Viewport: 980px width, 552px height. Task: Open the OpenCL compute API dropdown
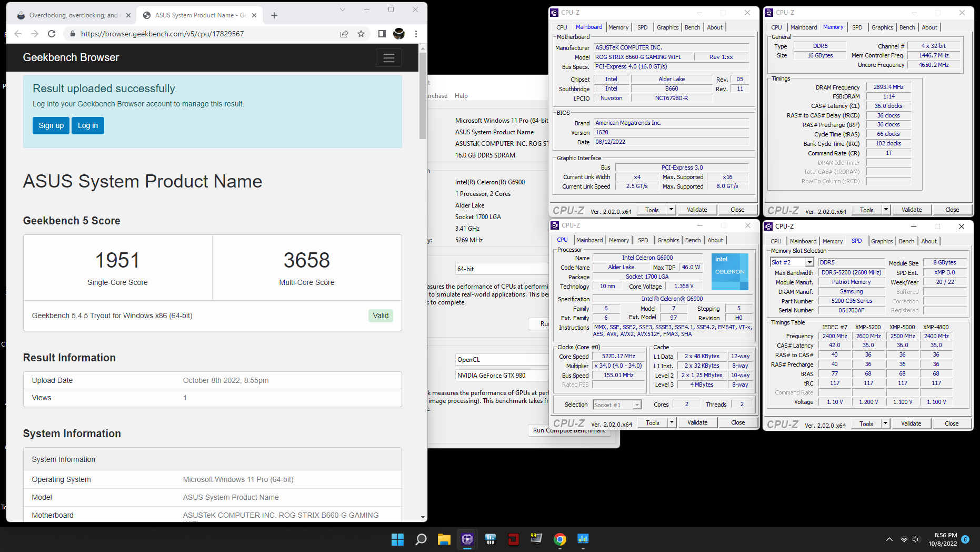coord(502,360)
